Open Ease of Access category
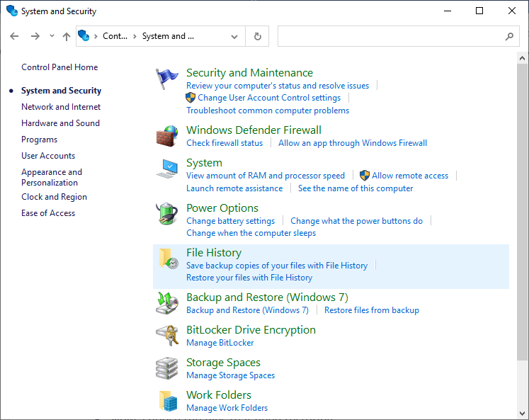Image resolution: width=529 pixels, height=420 pixels. (48, 213)
